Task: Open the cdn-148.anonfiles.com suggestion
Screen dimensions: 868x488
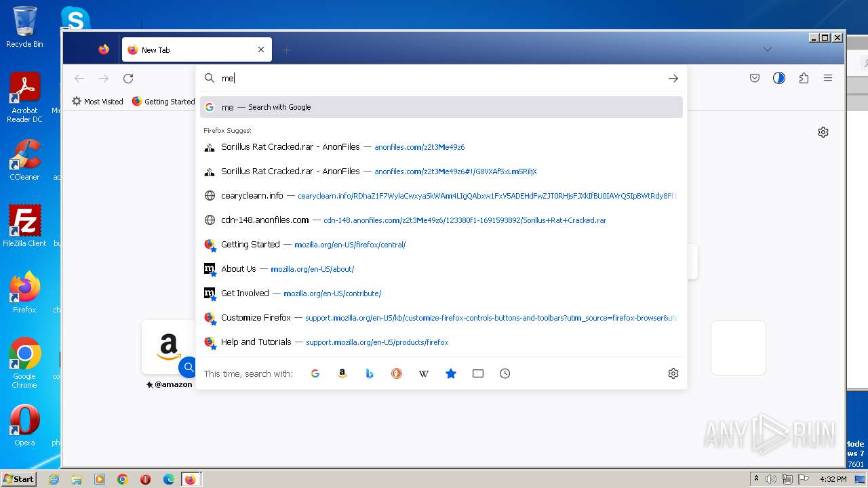Action: point(441,220)
